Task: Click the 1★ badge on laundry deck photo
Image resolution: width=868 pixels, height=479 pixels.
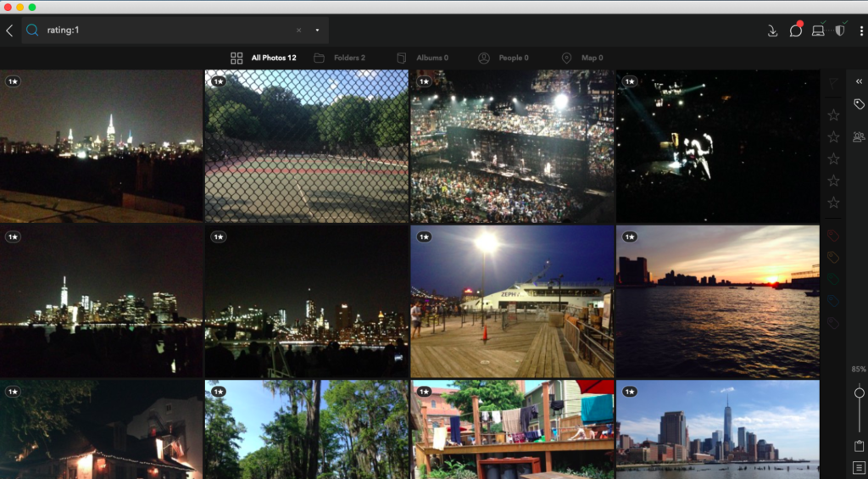Action: coord(424,392)
